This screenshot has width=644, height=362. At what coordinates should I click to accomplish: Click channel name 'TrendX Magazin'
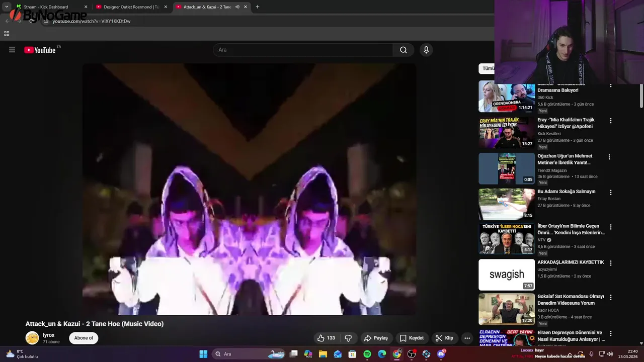pyautogui.click(x=552, y=170)
